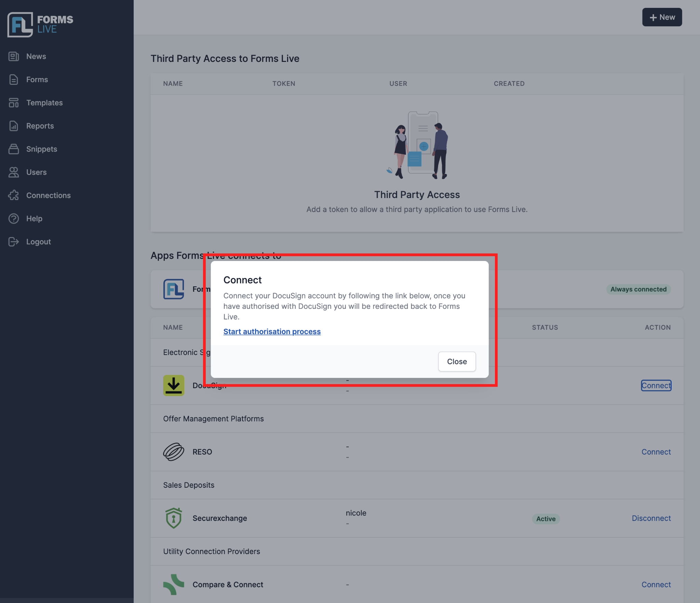This screenshot has width=700, height=603.
Task: Go to News in the sidebar
Action: coord(36,56)
